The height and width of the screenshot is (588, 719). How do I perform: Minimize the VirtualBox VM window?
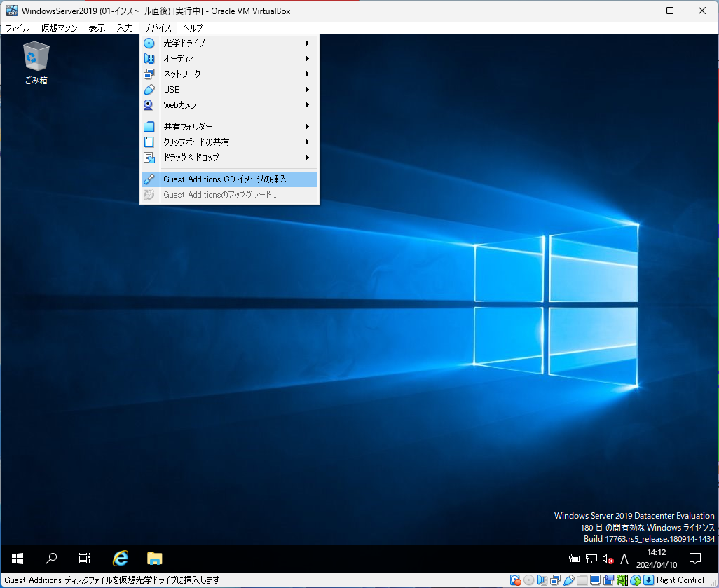point(638,11)
